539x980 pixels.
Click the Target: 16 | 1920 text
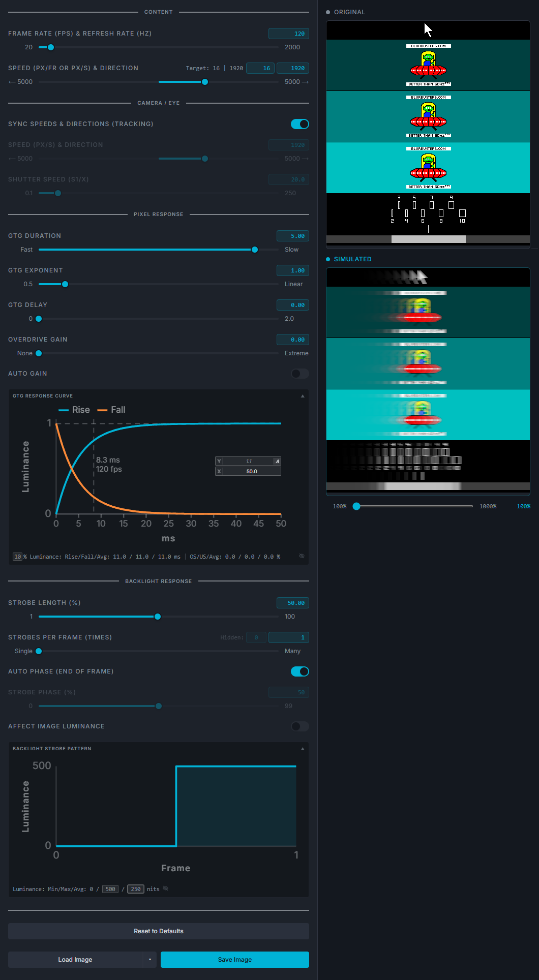tap(214, 68)
